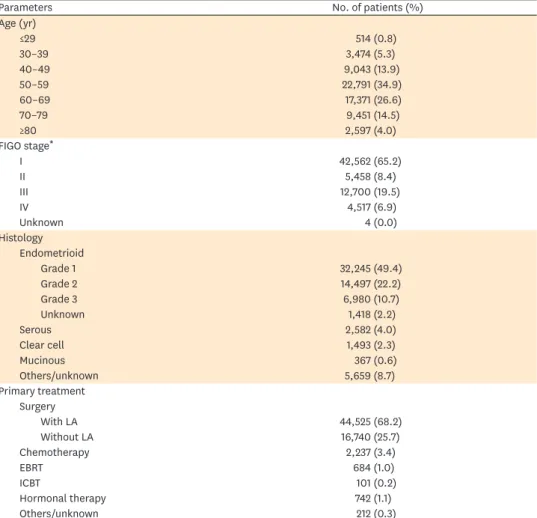Screen dimensions: 537x518
Task: Select the value '4,517 (6.9)'
Action: pyautogui.click(x=372, y=207)
